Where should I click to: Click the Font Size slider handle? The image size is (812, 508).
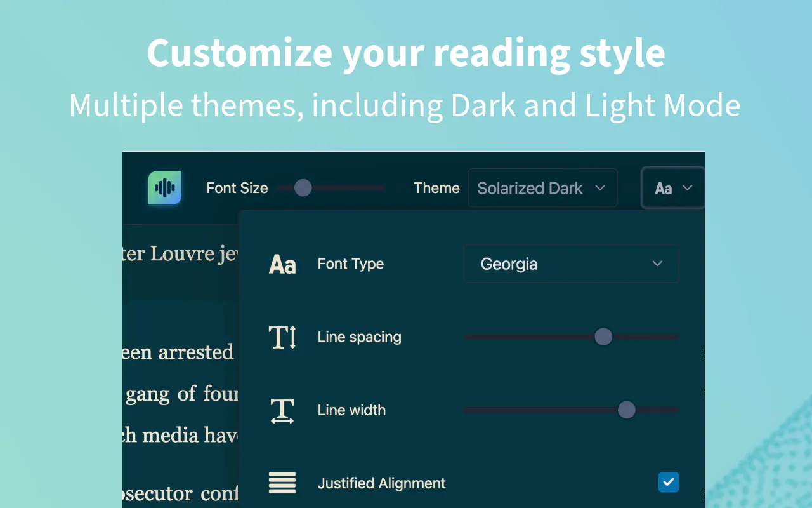(303, 187)
